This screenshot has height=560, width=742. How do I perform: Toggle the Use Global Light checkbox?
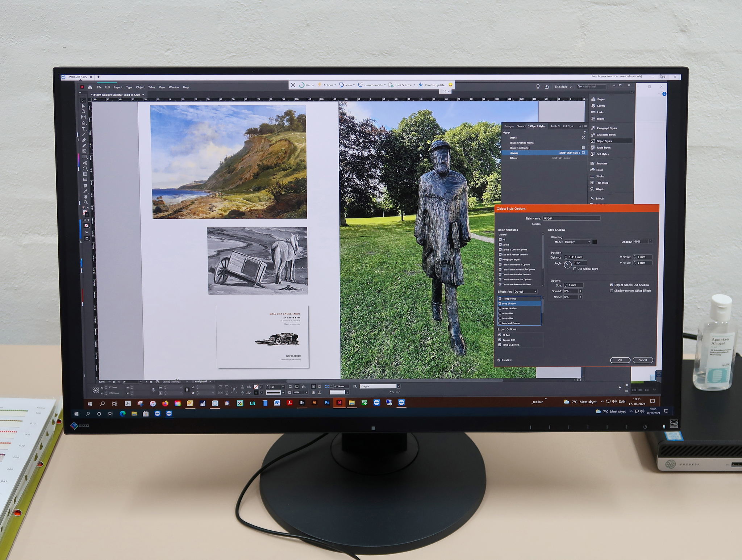tap(575, 269)
